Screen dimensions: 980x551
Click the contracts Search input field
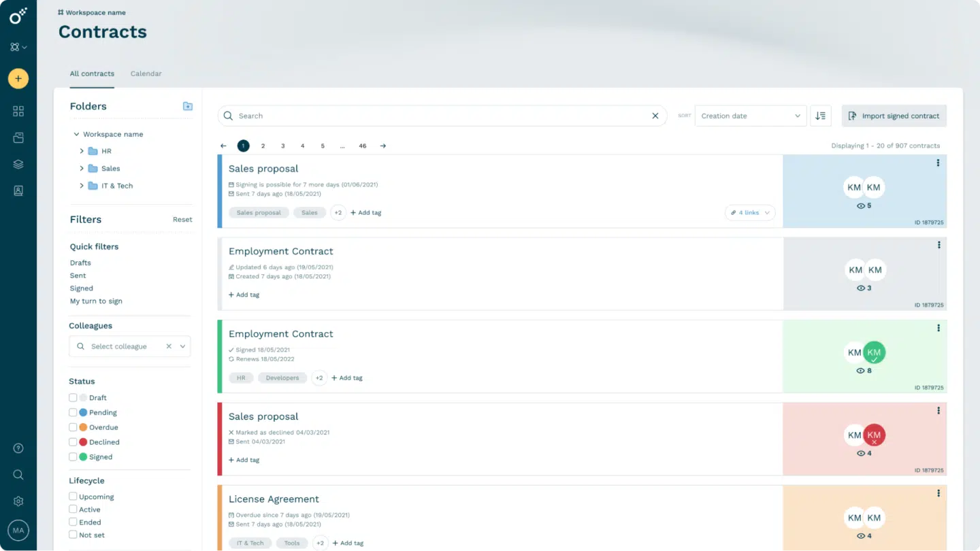click(442, 116)
